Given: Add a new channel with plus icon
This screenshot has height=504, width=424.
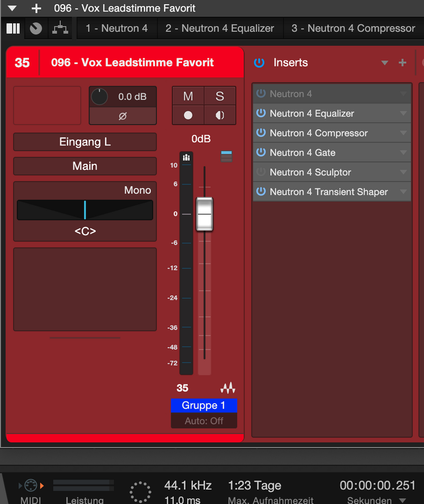Looking at the screenshot, I should tap(36, 8).
